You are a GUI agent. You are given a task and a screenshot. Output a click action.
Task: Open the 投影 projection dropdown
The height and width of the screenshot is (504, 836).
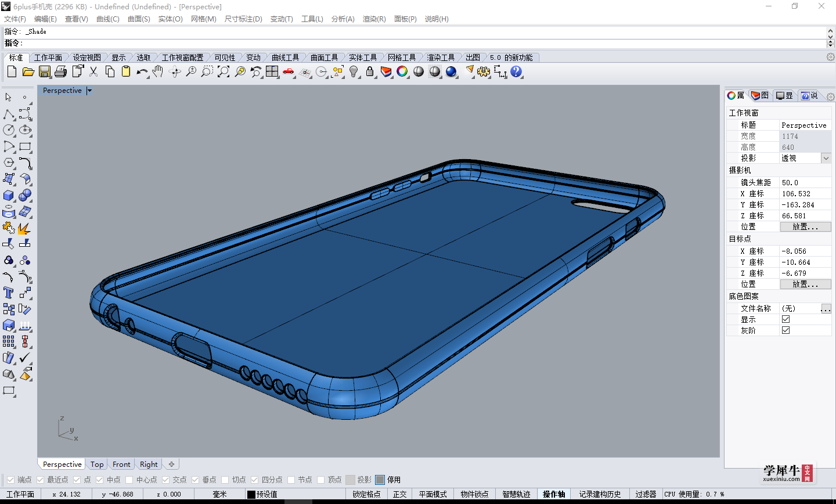826,158
